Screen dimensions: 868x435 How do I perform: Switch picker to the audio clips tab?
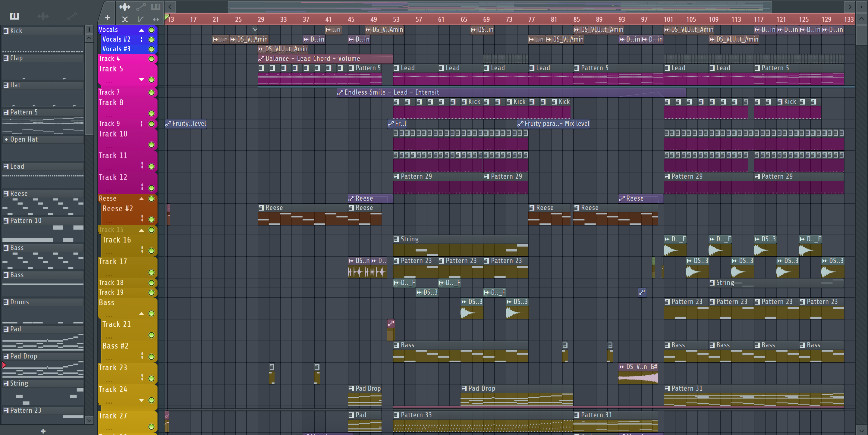point(43,16)
